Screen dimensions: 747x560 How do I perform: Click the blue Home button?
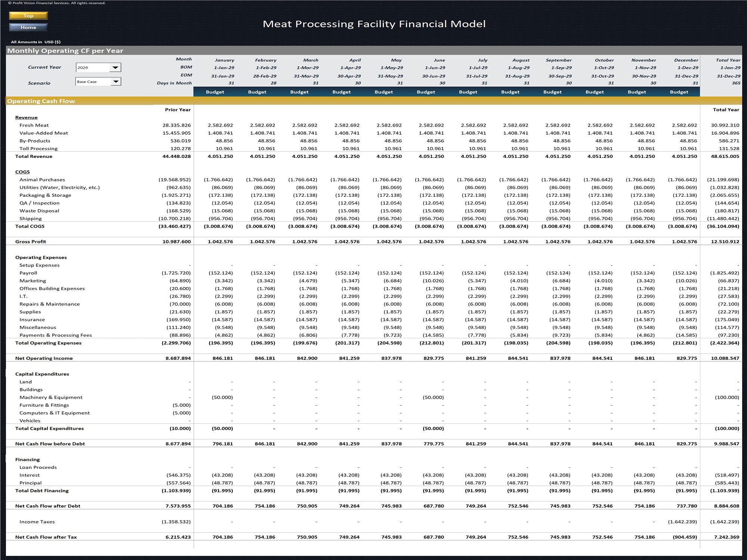tap(28, 27)
